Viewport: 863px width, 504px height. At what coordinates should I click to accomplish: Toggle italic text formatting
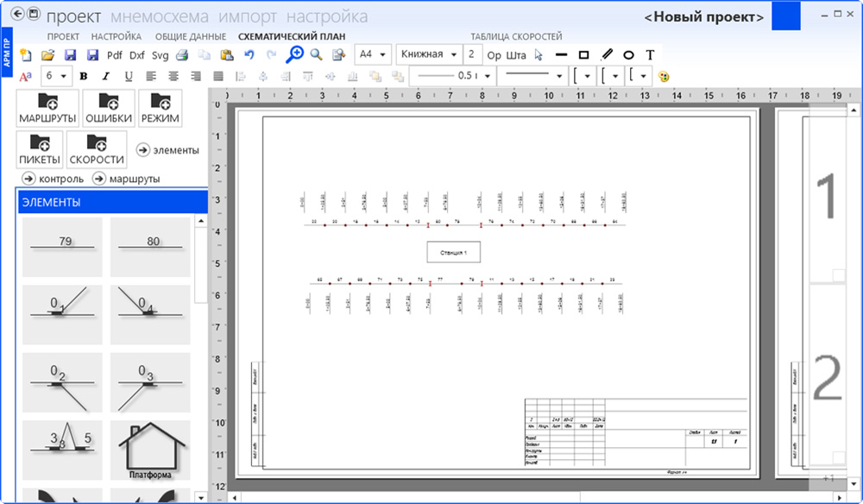coord(106,77)
